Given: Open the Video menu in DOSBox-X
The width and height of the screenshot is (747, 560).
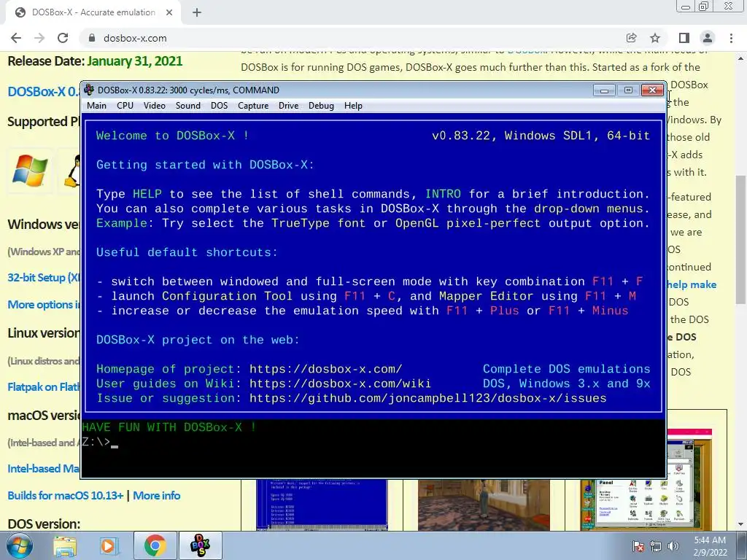Looking at the screenshot, I should pyautogui.click(x=155, y=106).
